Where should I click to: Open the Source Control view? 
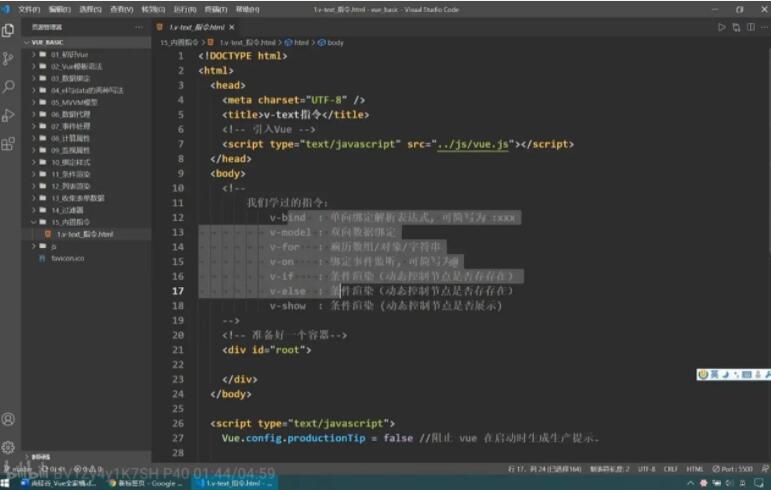click(x=8, y=59)
